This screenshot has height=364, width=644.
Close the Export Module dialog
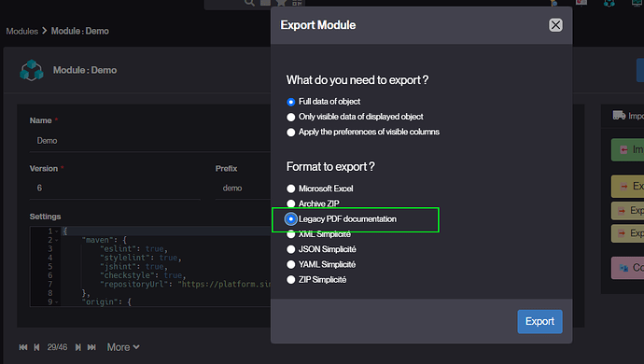555,25
